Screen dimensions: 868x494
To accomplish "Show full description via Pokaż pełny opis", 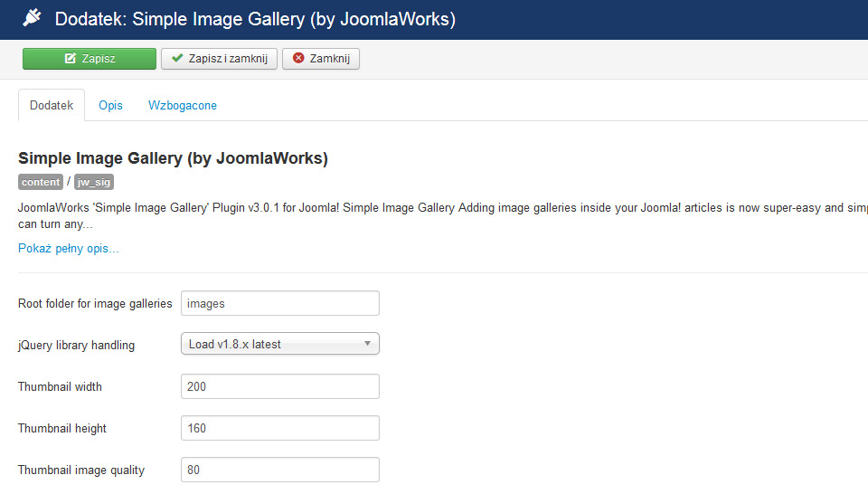I will click(69, 248).
